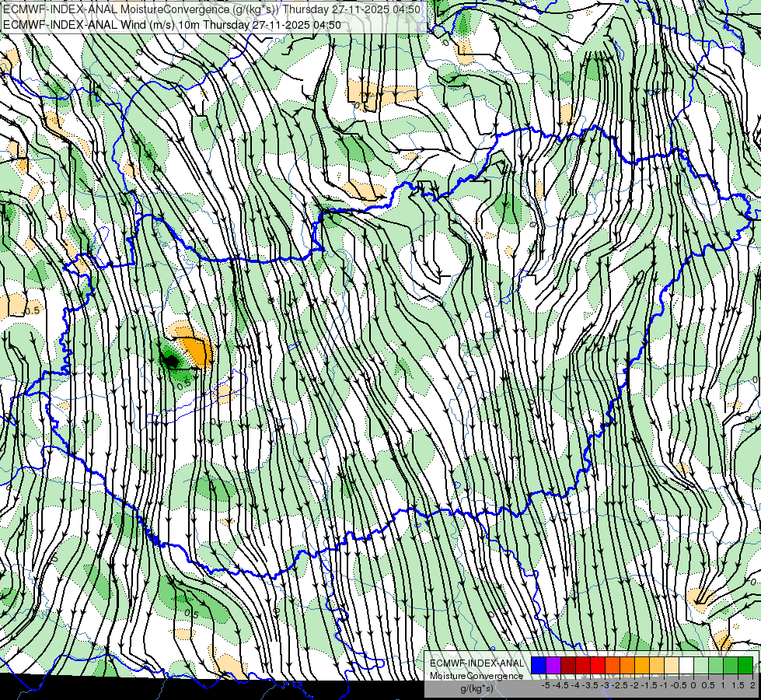Click the light orange swatch above -1 tick

657,665
